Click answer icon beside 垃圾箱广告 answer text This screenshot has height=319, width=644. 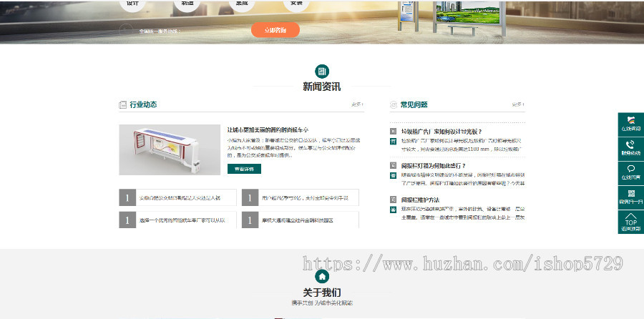[393, 141]
